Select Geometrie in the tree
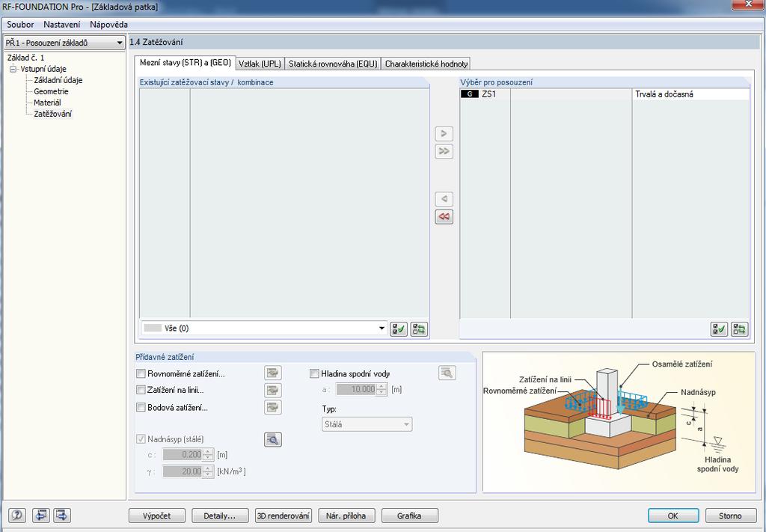 [52, 91]
